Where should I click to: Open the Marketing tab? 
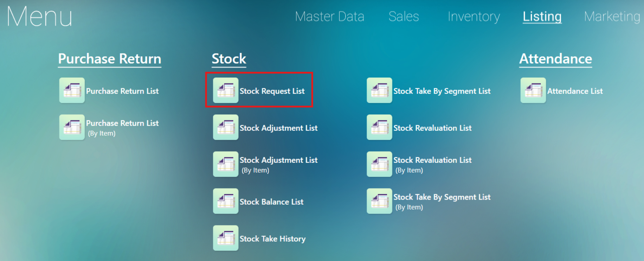[612, 17]
